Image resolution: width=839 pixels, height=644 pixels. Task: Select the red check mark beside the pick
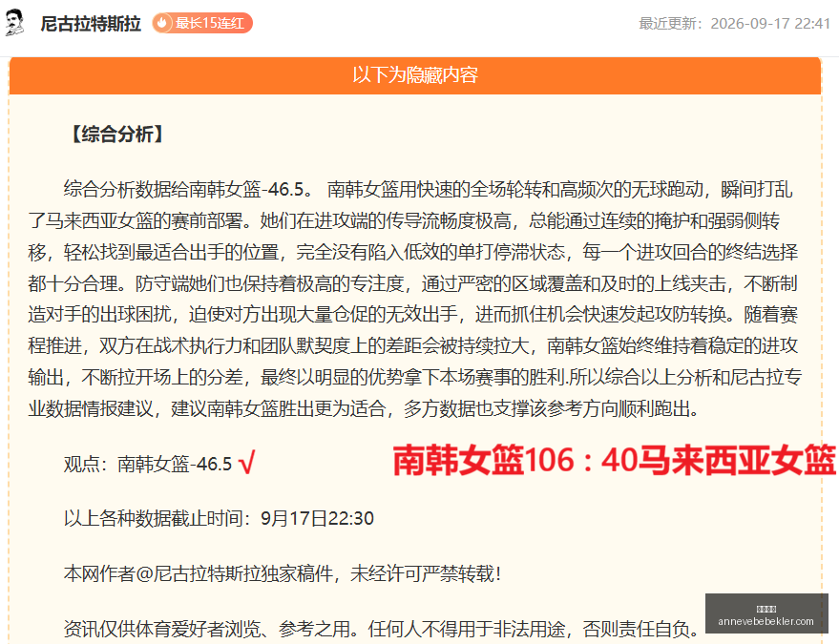(x=246, y=463)
